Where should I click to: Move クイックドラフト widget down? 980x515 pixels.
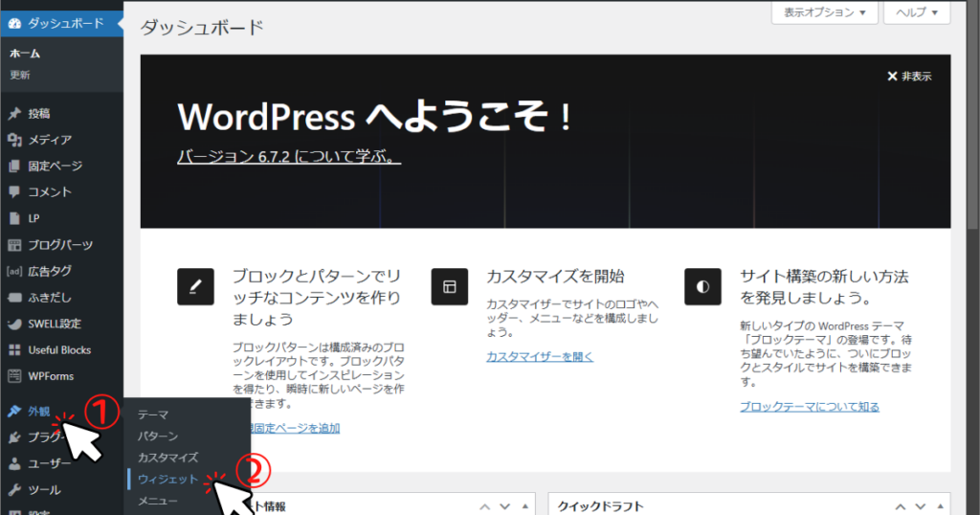pyautogui.click(x=920, y=506)
